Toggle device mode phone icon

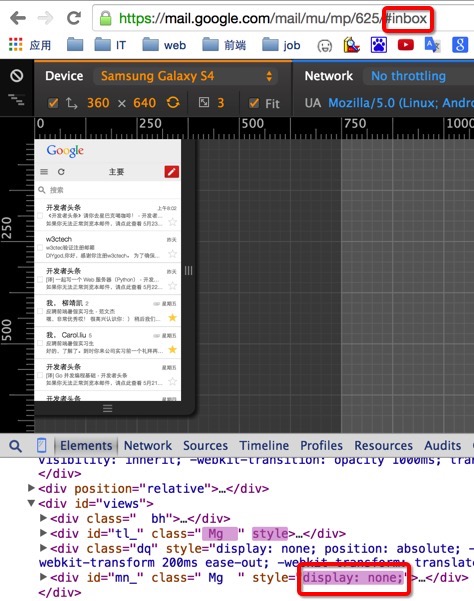pyautogui.click(x=41, y=445)
